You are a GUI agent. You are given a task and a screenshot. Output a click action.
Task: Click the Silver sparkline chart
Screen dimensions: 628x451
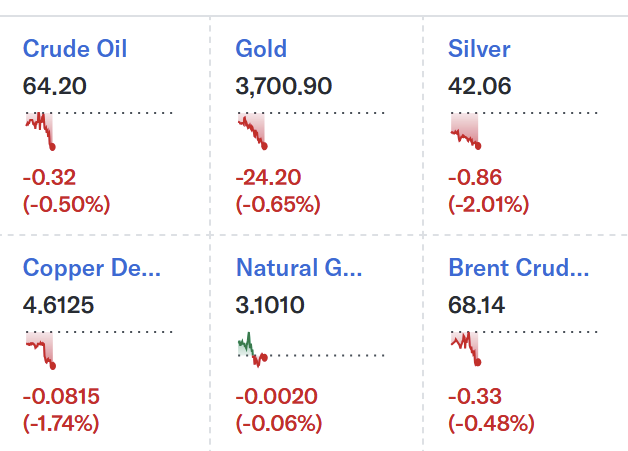click(x=524, y=131)
